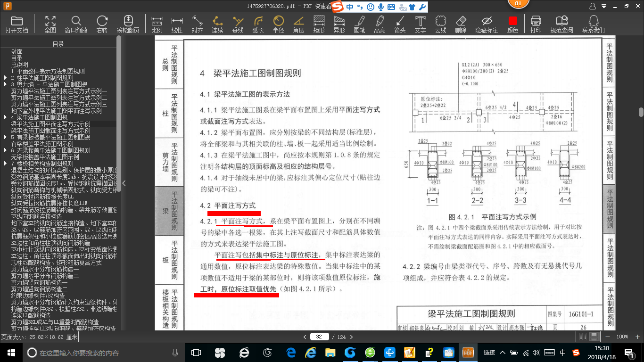The image size is (644, 362).
Task: Open the user account icon in title bar
Action: (593, 6)
